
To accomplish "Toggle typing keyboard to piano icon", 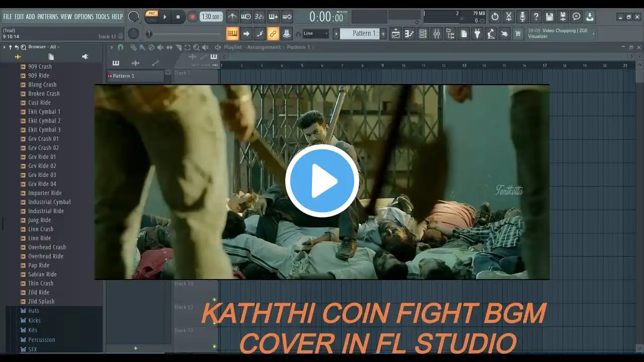I will coord(232,34).
